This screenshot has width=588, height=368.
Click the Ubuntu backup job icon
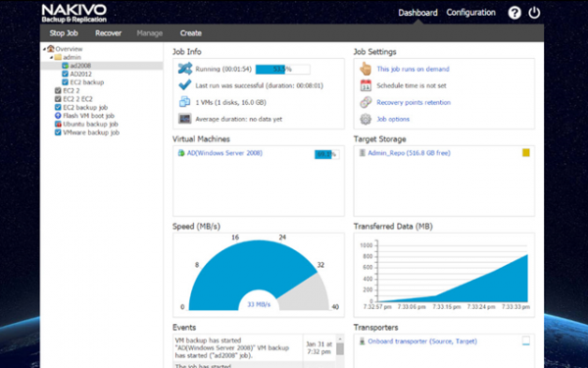click(x=58, y=124)
